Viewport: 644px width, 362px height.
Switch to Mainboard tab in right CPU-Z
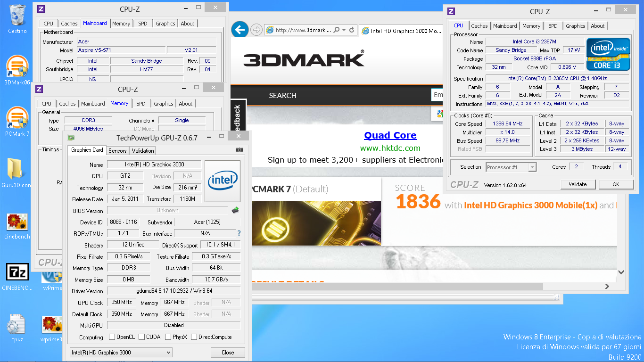coord(505,26)
